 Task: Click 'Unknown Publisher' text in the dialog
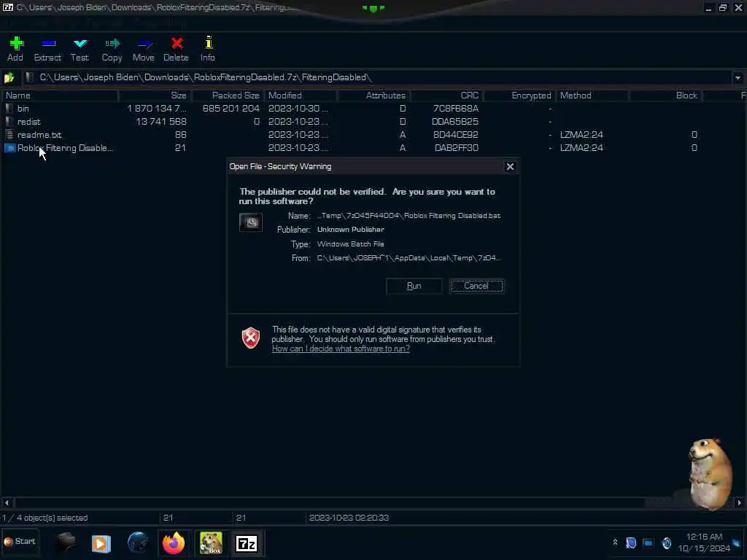pos(351,230)
